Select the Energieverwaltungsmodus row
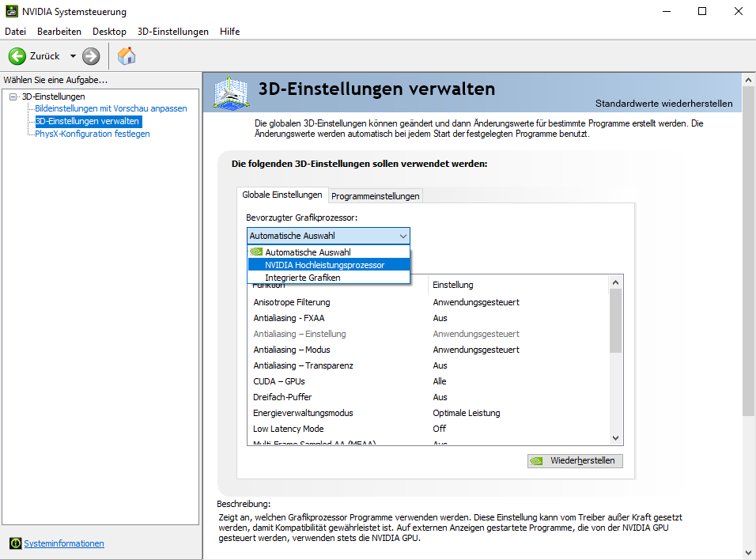Screen dimensions: 756x560 click(x=428, y=413)
